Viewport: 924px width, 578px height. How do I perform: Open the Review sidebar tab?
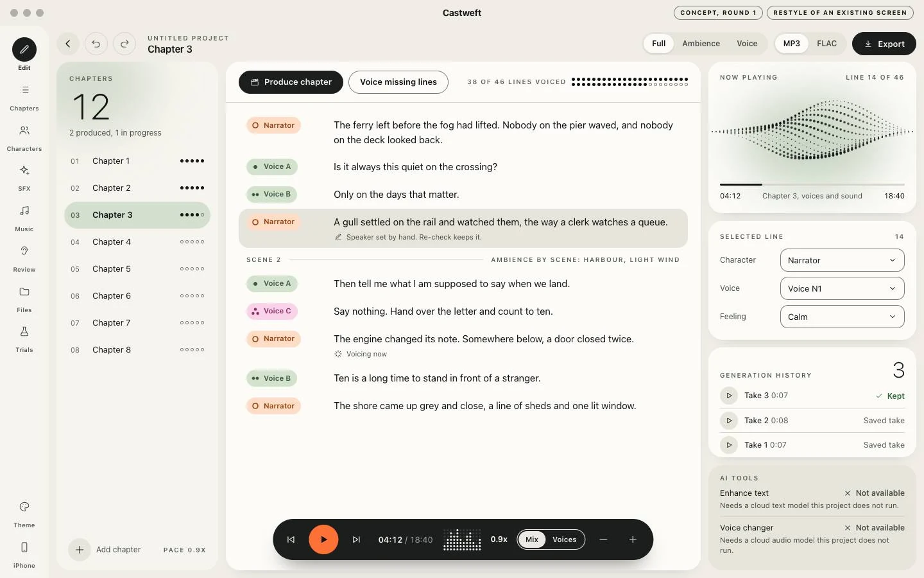(24, 258)
